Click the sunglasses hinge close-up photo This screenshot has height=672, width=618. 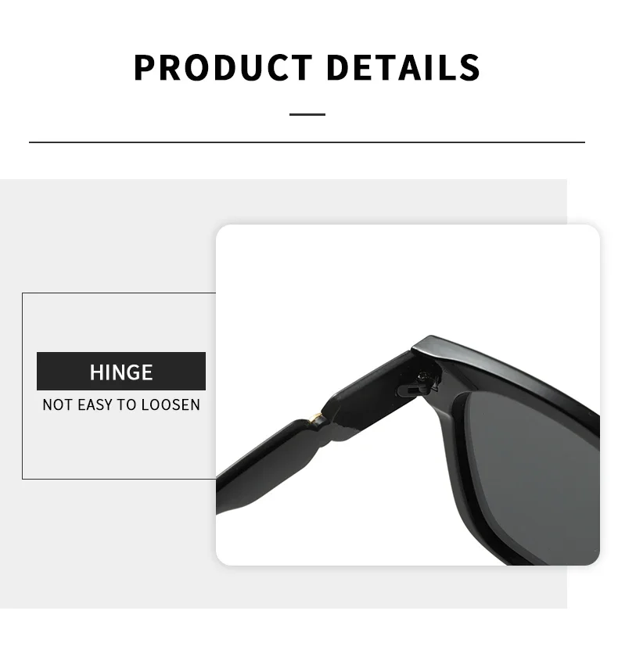[408, 395]
